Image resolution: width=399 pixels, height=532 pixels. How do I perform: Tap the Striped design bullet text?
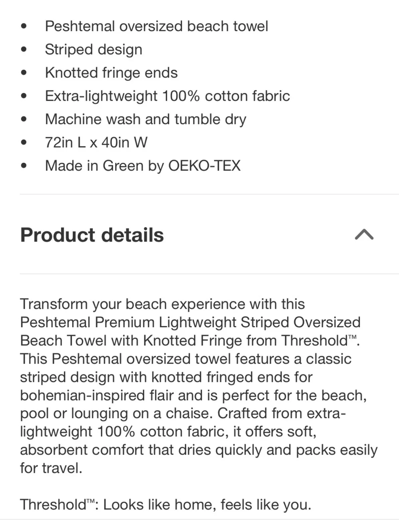93,49
